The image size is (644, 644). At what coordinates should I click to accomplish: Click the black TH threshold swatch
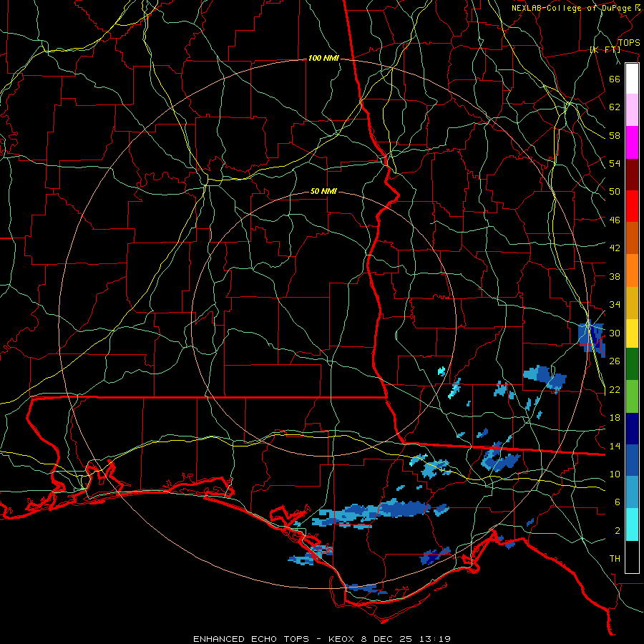(632, 557)
